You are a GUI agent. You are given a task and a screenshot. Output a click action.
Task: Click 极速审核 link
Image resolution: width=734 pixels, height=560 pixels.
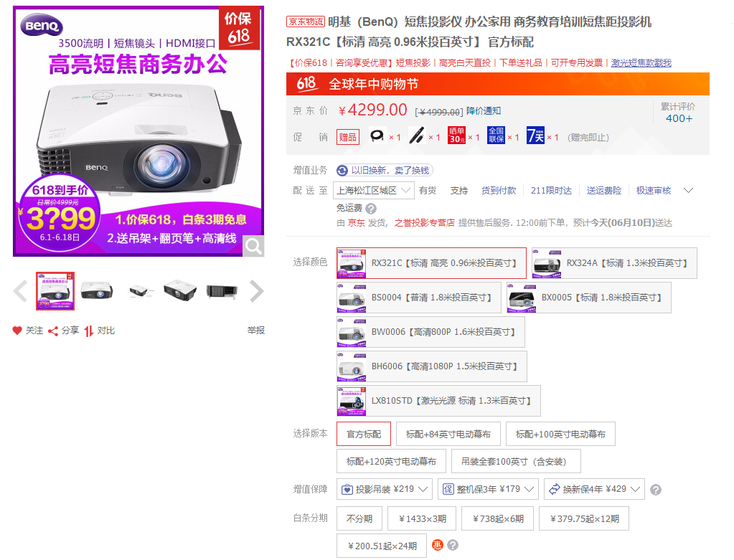pos(654,191)
